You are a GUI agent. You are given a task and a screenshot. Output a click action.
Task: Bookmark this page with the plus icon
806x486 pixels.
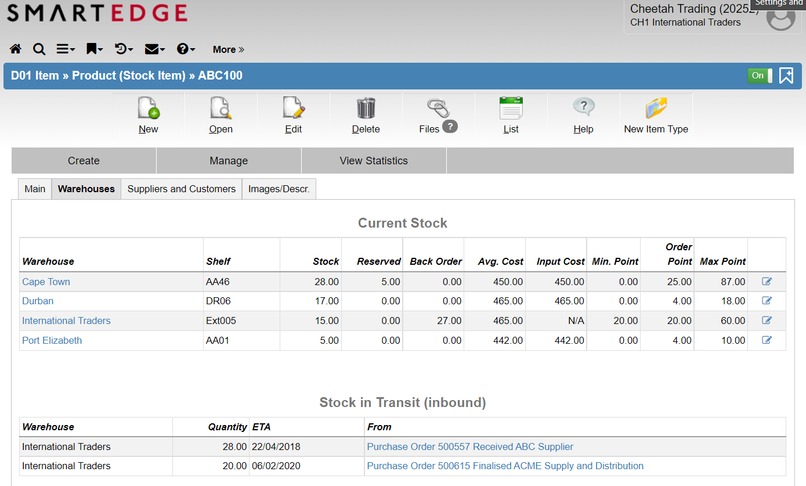pyautogui.click(x=786, y=76)
